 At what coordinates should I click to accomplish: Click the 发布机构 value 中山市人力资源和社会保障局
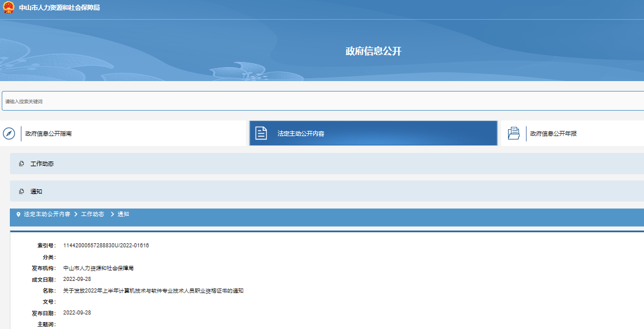coord(98,268)
